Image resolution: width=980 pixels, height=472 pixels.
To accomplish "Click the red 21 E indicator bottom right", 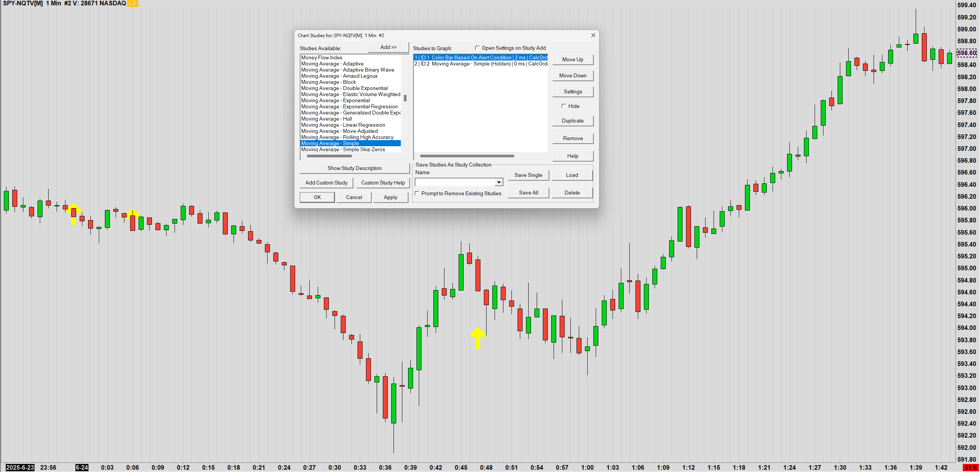I will point(970,467).
